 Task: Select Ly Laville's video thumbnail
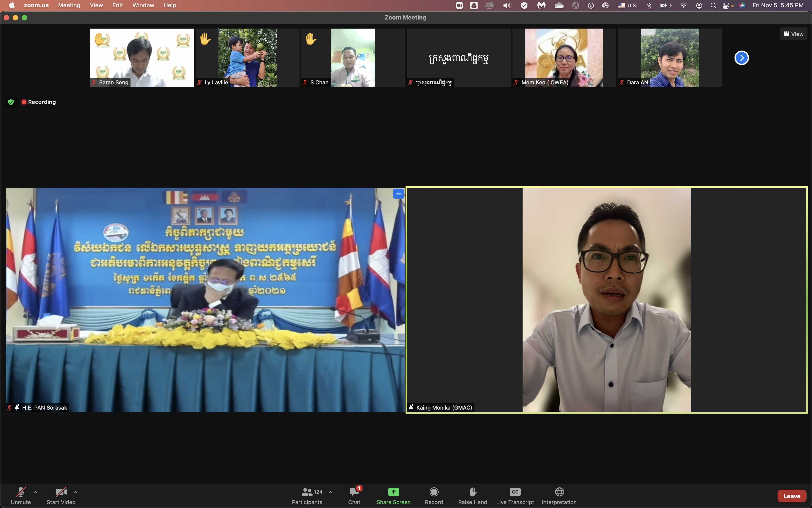[247, 58]
